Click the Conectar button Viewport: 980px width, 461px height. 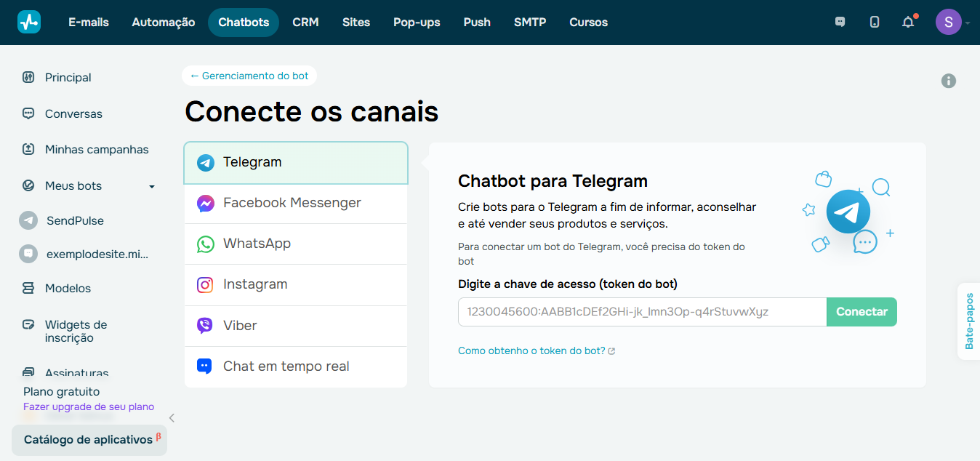(x=861, y=311)
